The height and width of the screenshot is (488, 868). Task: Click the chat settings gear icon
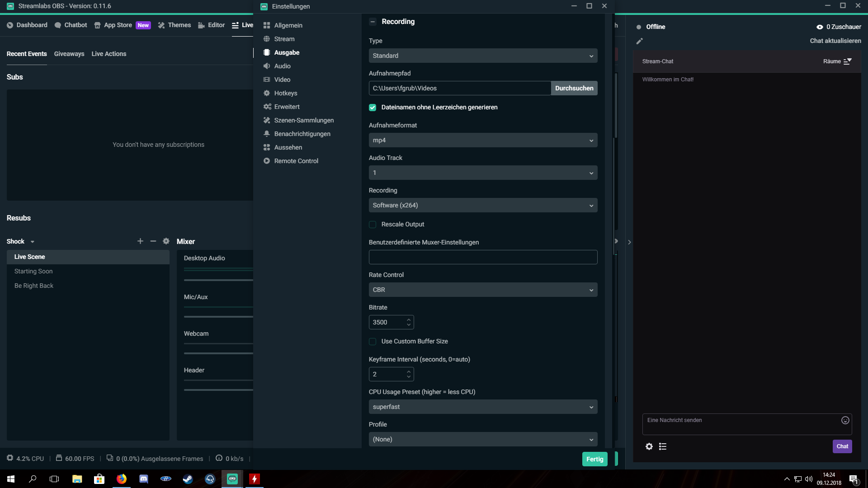[649, 446]
